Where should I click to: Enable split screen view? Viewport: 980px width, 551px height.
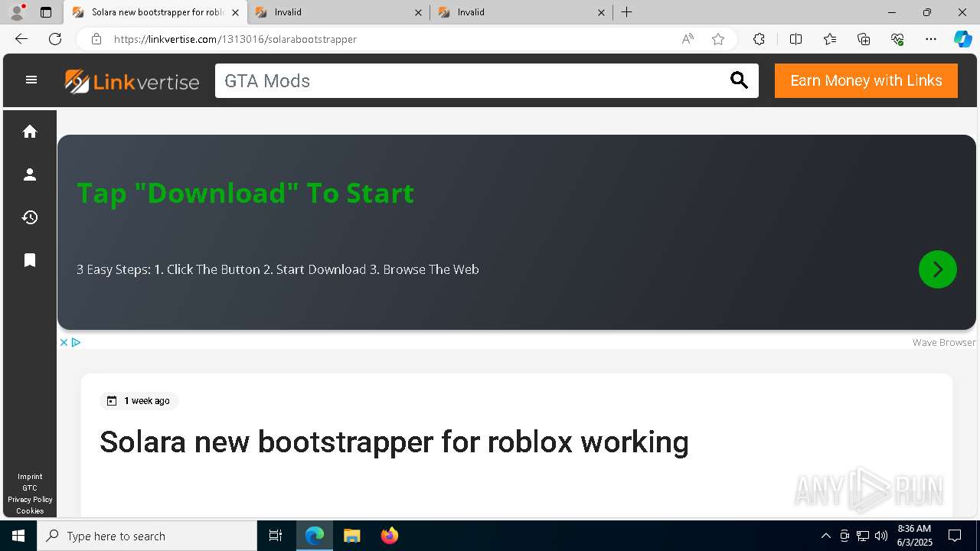tap(795, 39)
